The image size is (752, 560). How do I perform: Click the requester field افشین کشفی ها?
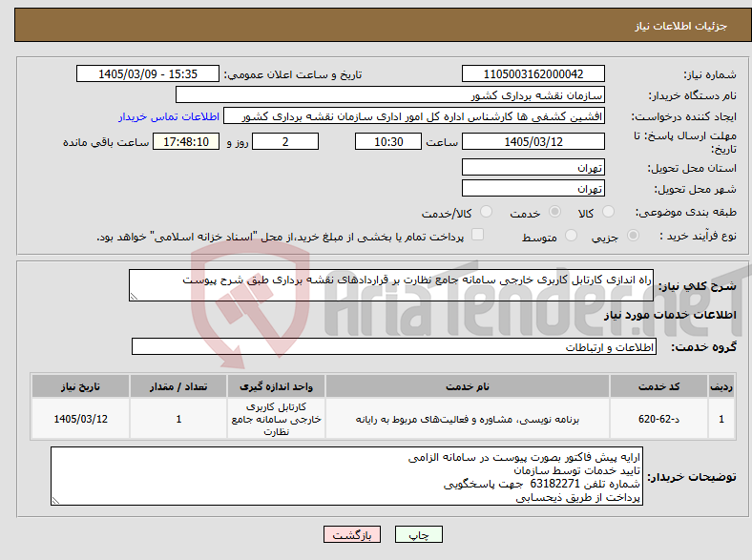414,116
